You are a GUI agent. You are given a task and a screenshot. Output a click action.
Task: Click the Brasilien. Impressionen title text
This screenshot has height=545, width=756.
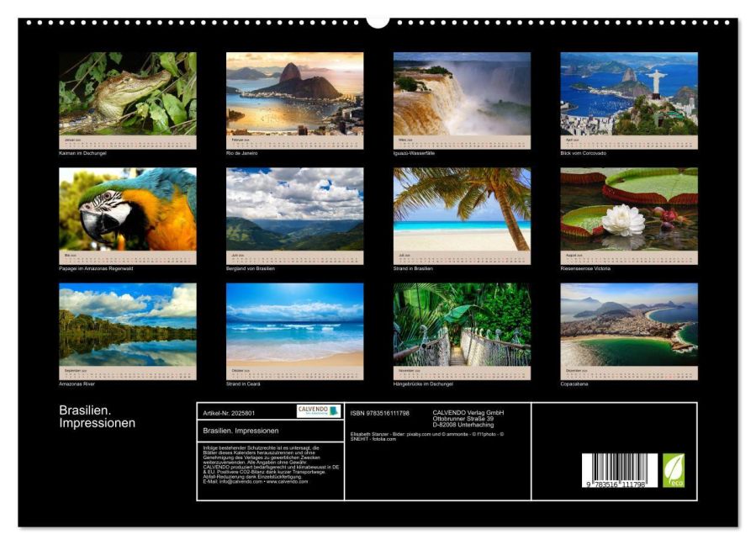tap(98, 416)
